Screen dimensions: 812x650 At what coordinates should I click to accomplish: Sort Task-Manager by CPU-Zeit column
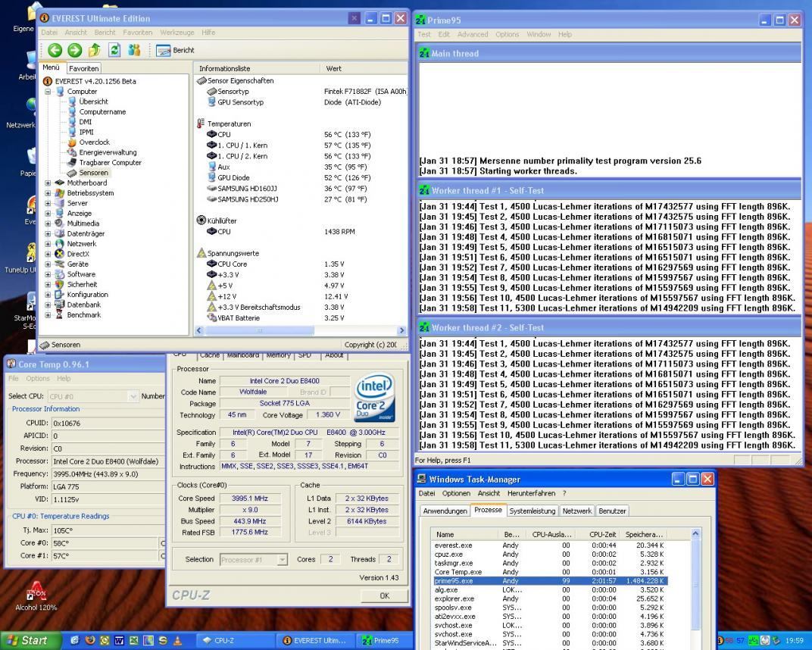point(602,534)
